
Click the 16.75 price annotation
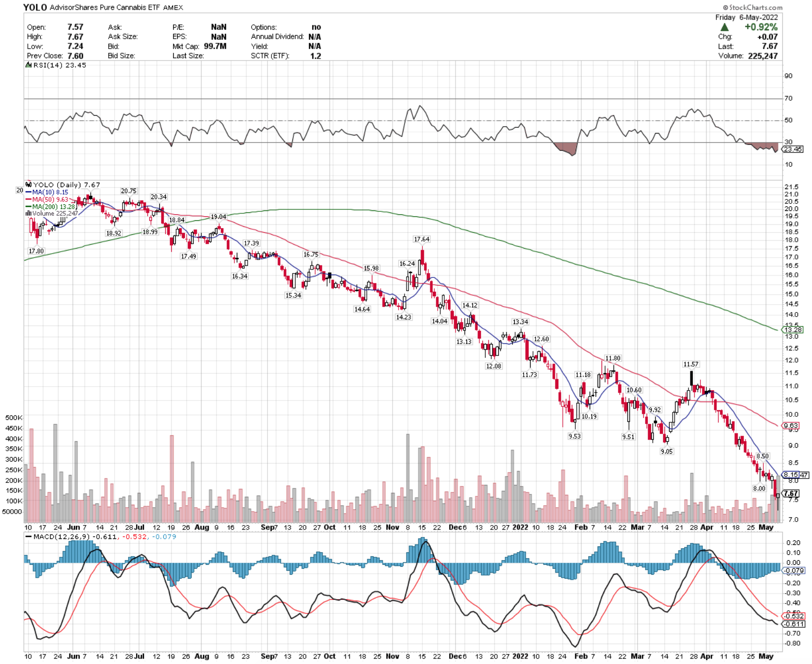(x=311, y=255)
